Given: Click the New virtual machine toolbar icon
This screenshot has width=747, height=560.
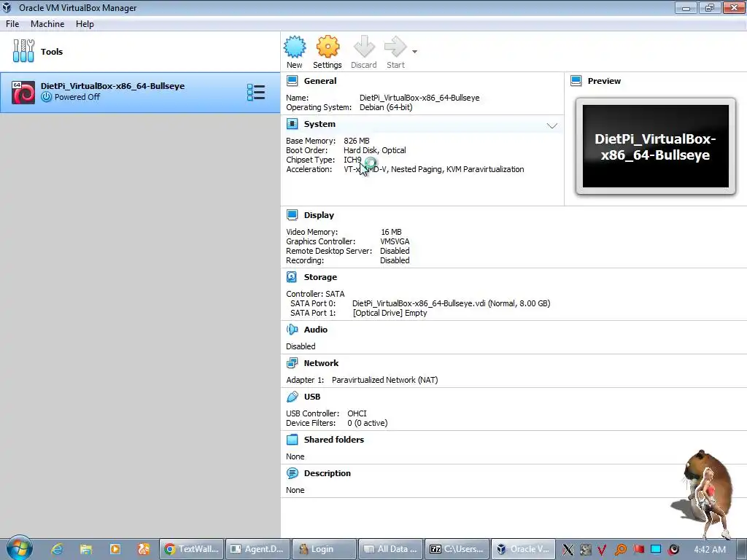Looking at the screenshot, I should [x=295, y=47].
